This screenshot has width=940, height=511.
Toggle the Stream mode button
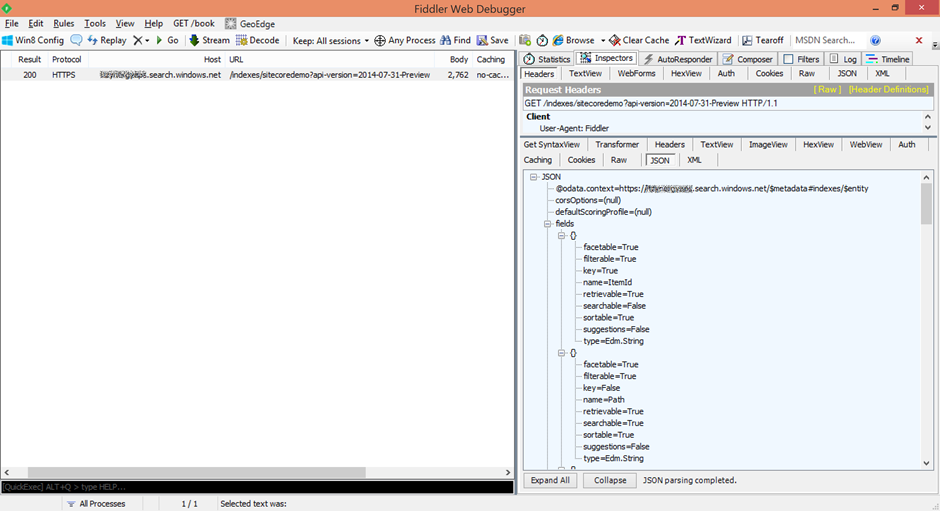(209, 40)
